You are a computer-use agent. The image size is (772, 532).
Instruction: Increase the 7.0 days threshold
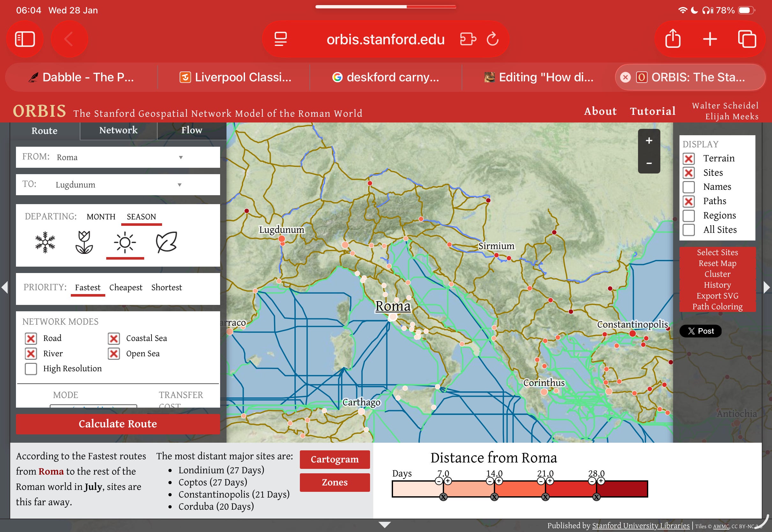pyautogui.click(x=448, y=481)
